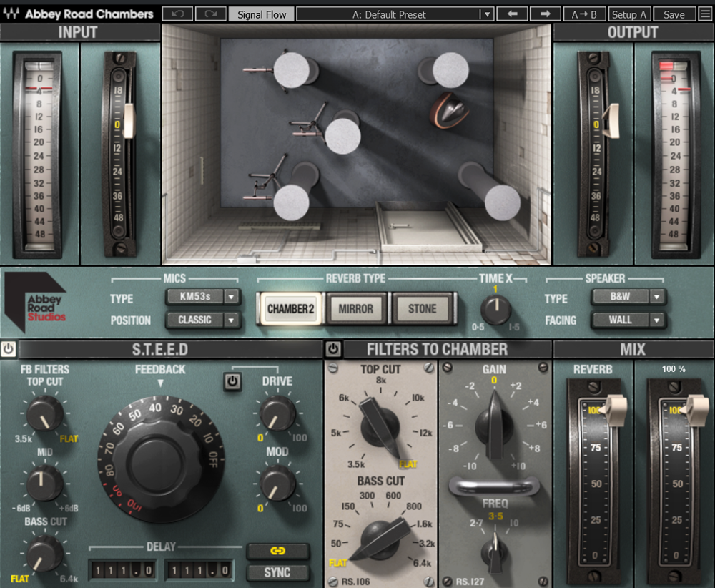The width and height of the screenshot is (715, 588).
Task: Click the INPUT level fader handle
Action: click(x=129, y=122)
